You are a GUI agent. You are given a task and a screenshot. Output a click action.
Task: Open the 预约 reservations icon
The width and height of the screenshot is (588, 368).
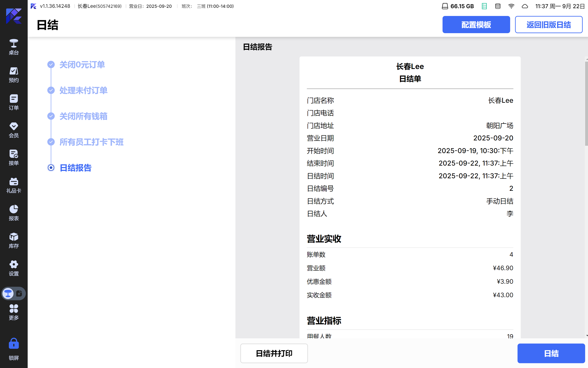coord(14,75)
